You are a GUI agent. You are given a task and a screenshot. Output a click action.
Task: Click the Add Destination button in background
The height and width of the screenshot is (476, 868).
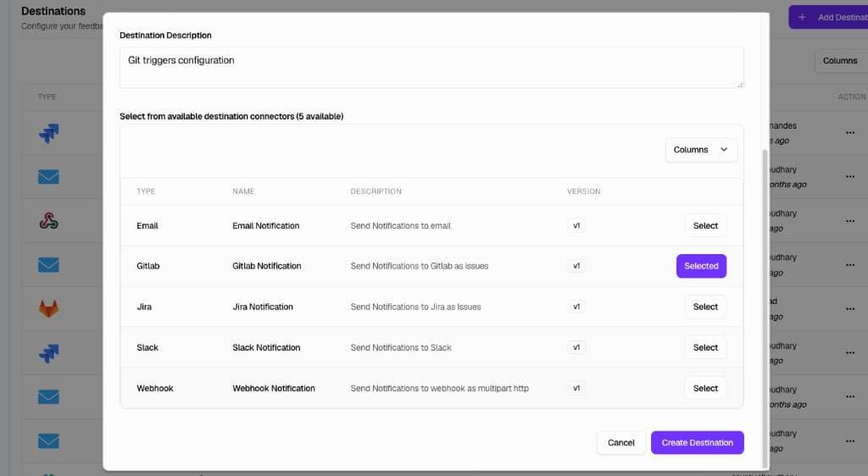(828, 17)
